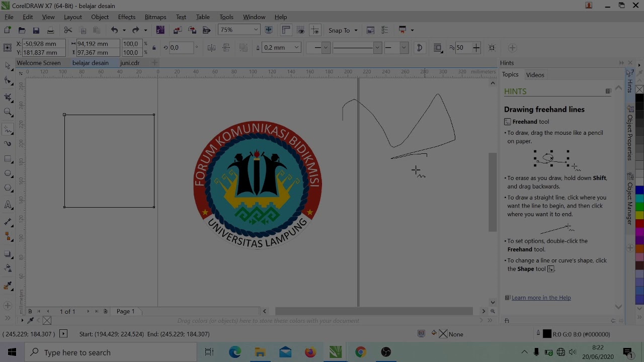Click the Redo arrow
This screenshot has width=644, height=362.
click(136, 30)
